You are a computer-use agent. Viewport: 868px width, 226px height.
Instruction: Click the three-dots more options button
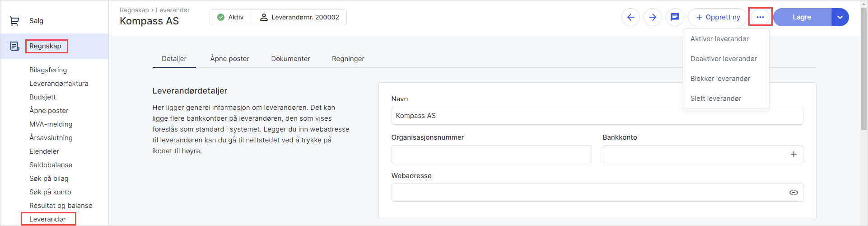[760, 17]
